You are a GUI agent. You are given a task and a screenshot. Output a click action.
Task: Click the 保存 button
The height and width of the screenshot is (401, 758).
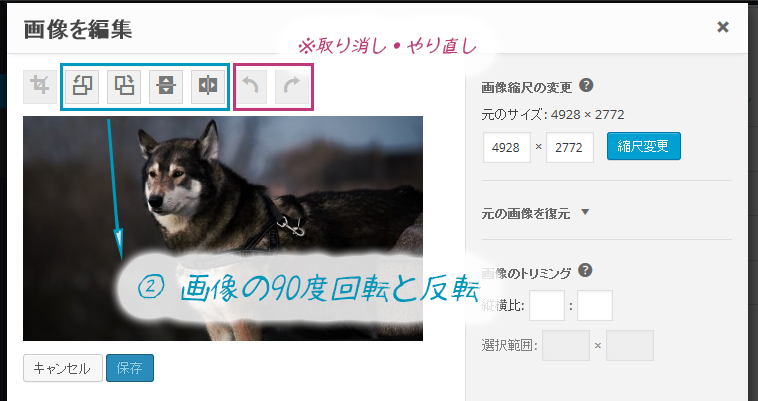click(x=129, y=368)
